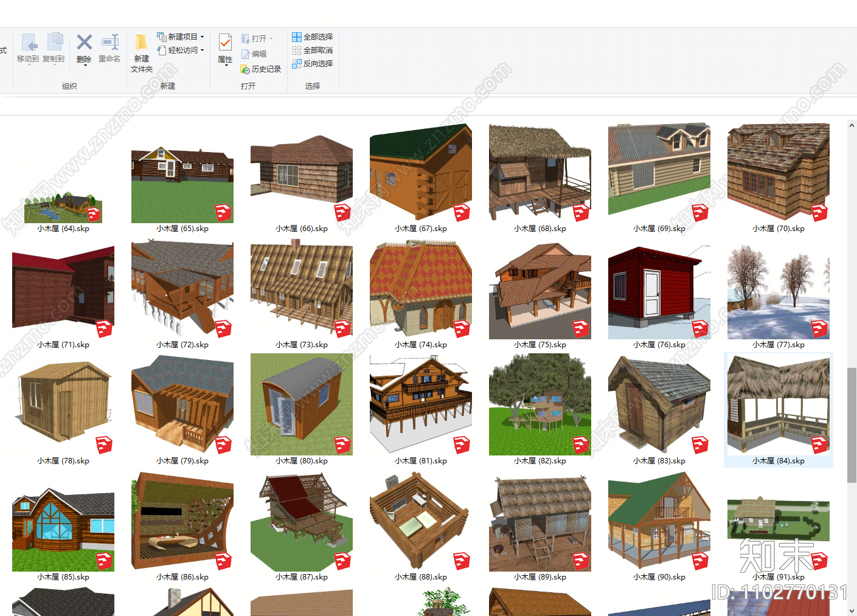
Task: Click the Rename (重命名) icon
Action: point(110,42)
